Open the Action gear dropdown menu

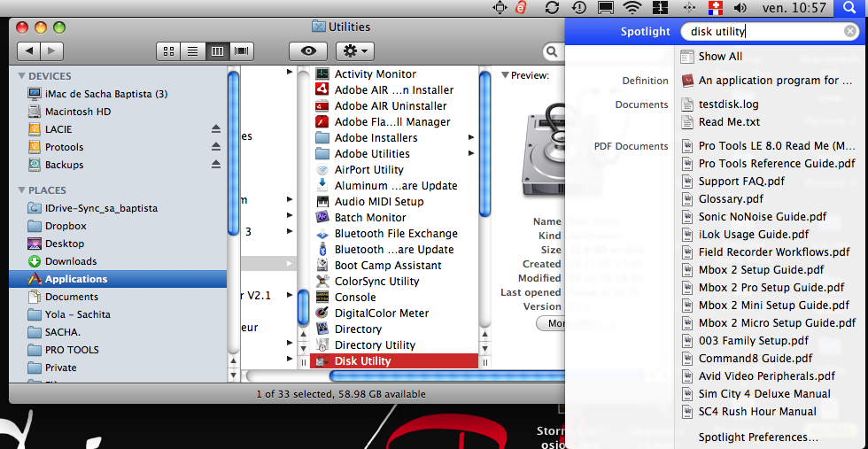point(355,51)
